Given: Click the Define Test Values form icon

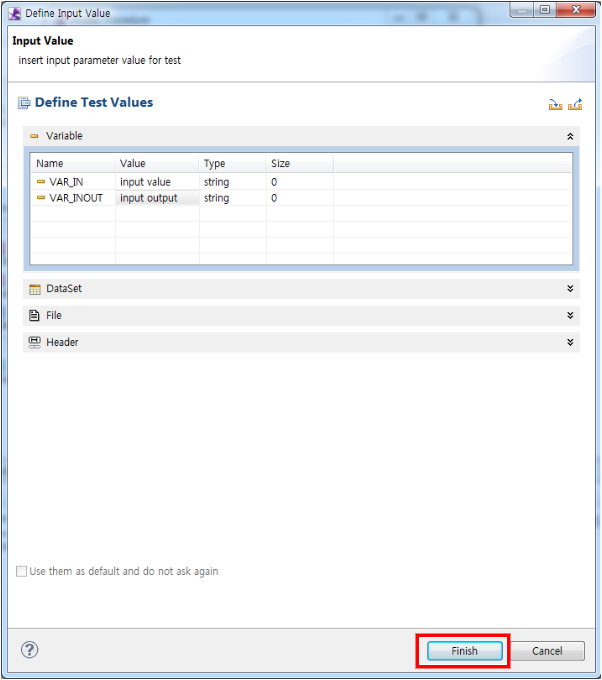Looking at the screenshot, I should coord(24,103).
